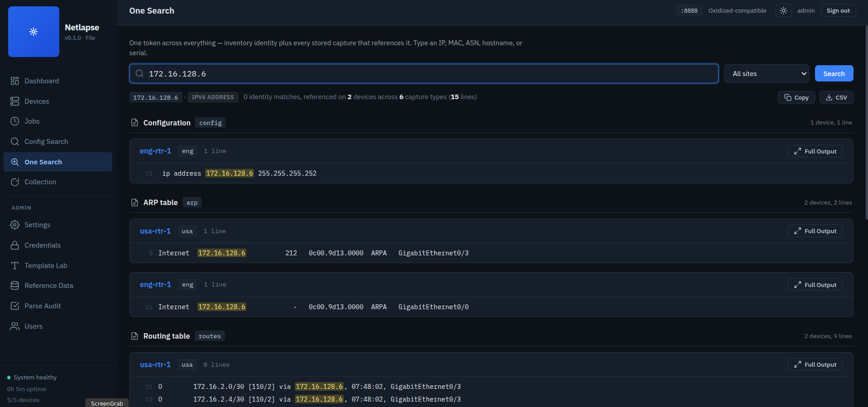Click the Dashboard grid icon

(15, 81)
